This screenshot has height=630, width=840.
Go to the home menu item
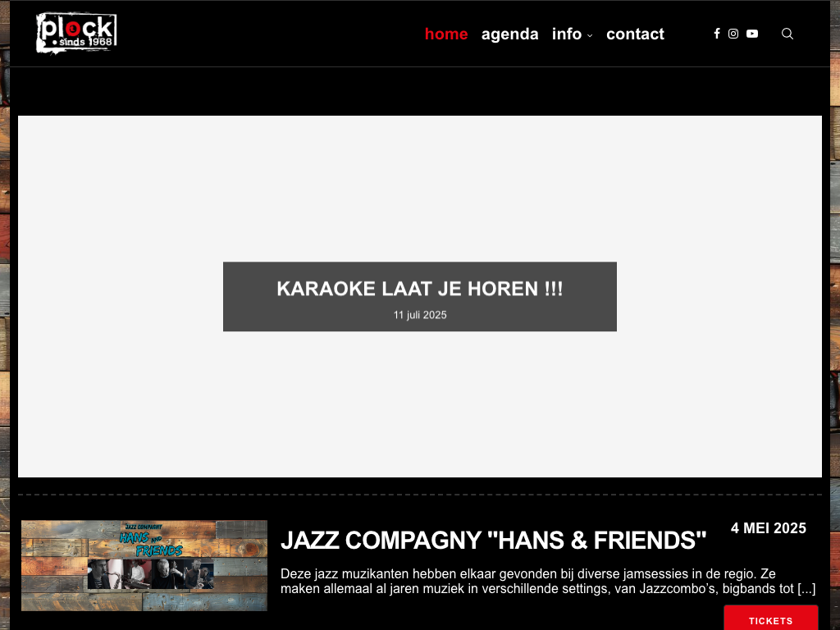(x=446, y=34)
